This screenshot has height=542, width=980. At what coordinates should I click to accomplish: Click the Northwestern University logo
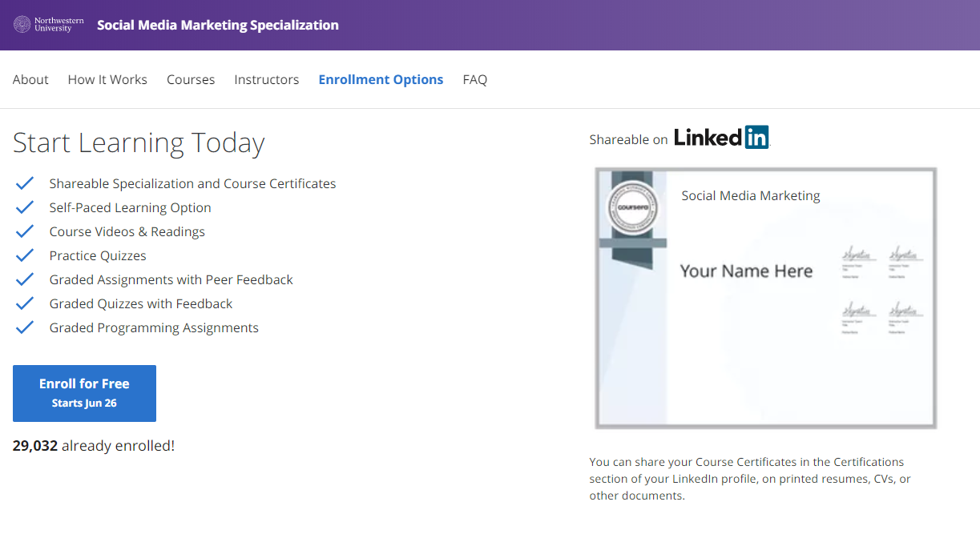point(48,25)
